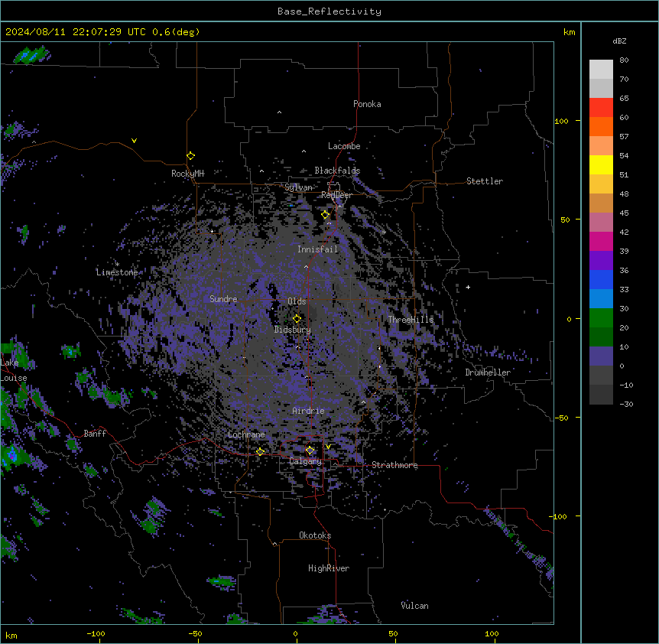Screen dimensions: 659x644
Task: Click the -30 value in dBZ legend
Action: (x=626, y=405)
